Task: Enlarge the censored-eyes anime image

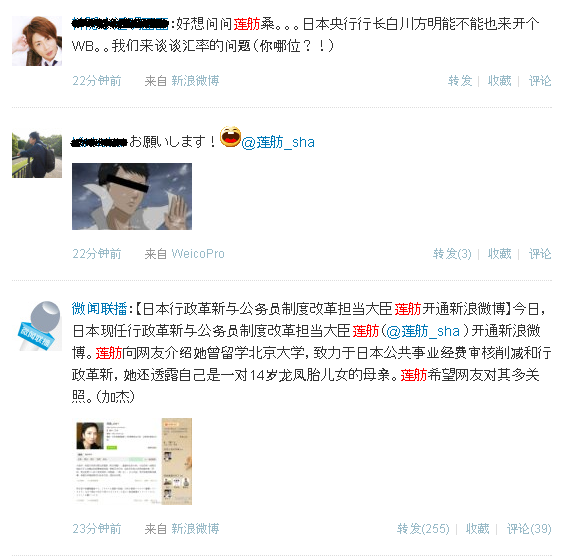Action: click(132, 196)
